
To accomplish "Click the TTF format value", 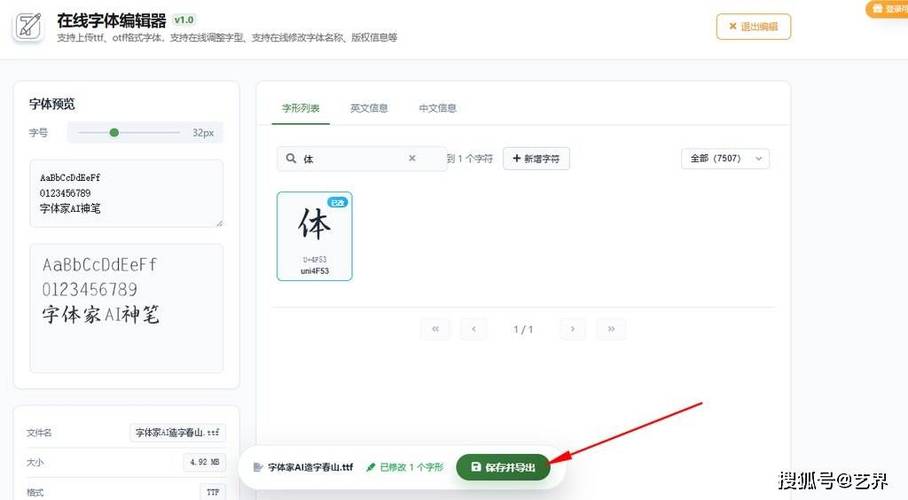I will tap(213, 492).
